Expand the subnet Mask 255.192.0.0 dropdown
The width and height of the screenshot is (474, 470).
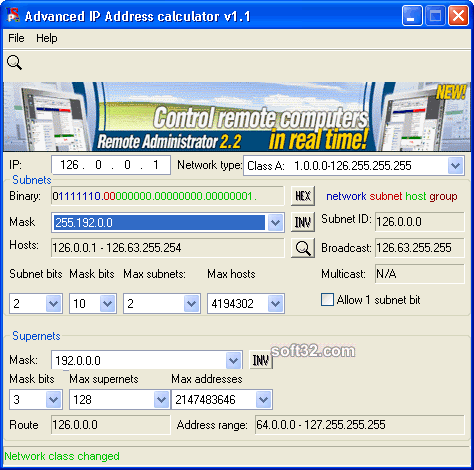tap(275, 222)
